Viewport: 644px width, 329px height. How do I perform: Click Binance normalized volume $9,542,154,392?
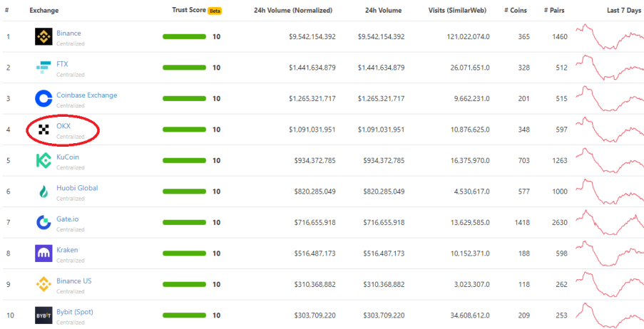tap(312, 37)
